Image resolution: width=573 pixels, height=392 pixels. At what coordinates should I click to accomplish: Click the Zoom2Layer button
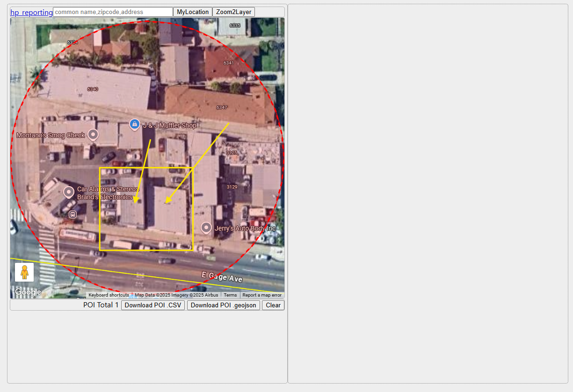click(233, 12)
